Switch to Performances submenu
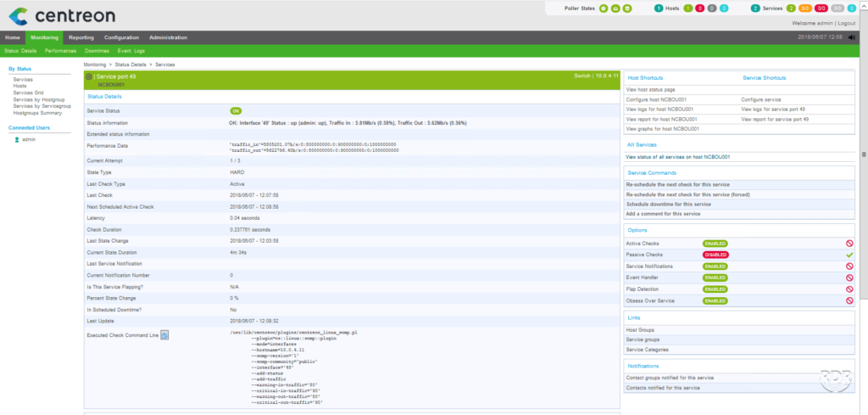The width and height of the screenshot is (868, 415). coord(61,51)
